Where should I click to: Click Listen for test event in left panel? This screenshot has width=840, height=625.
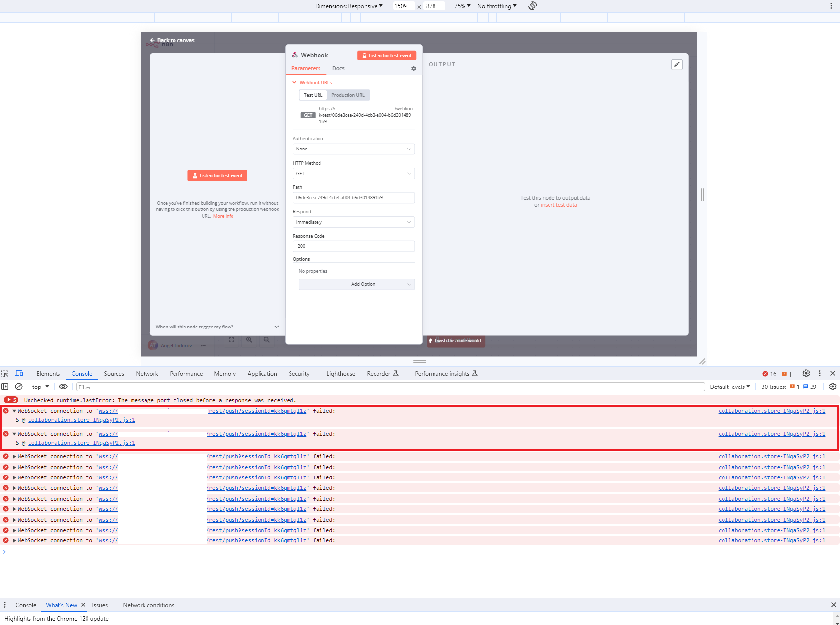pos(217,176)
